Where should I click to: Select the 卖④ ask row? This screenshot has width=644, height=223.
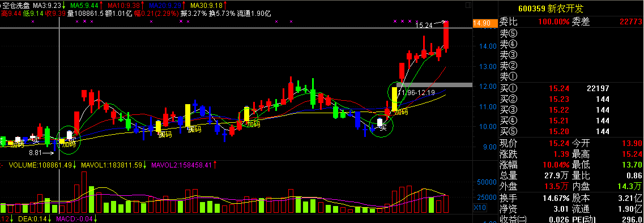571,44
